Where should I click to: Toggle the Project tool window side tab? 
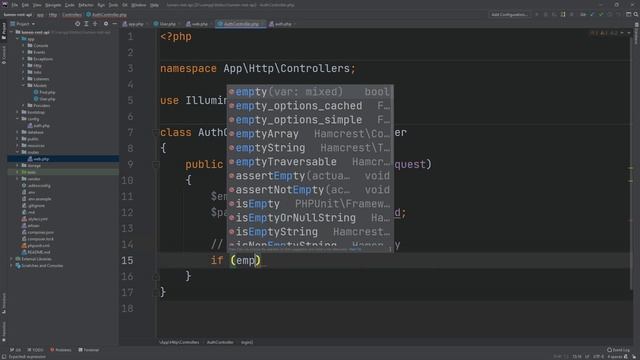4,31
